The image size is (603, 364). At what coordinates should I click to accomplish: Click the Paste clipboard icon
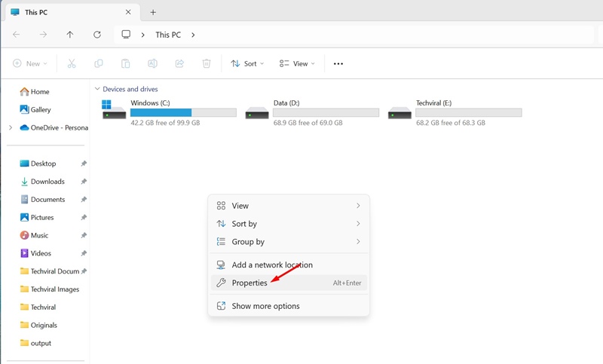(125, 63)
